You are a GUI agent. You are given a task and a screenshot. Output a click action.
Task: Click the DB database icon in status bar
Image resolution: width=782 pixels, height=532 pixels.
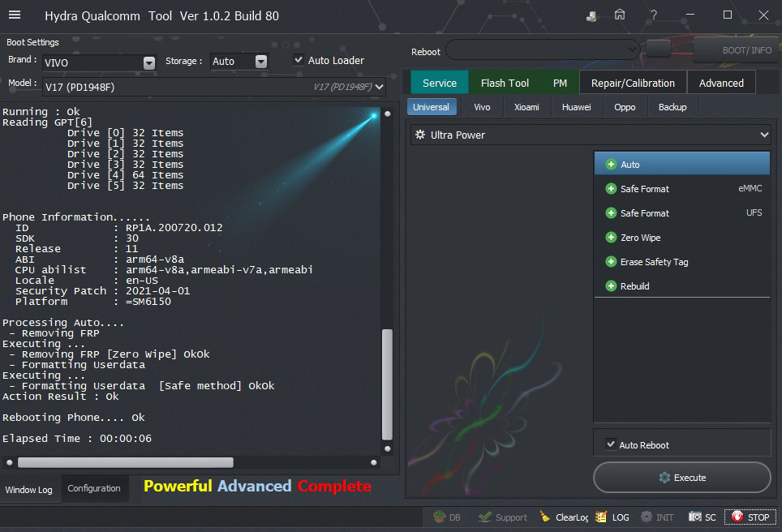pyautogui.click(x=440, y=517)
